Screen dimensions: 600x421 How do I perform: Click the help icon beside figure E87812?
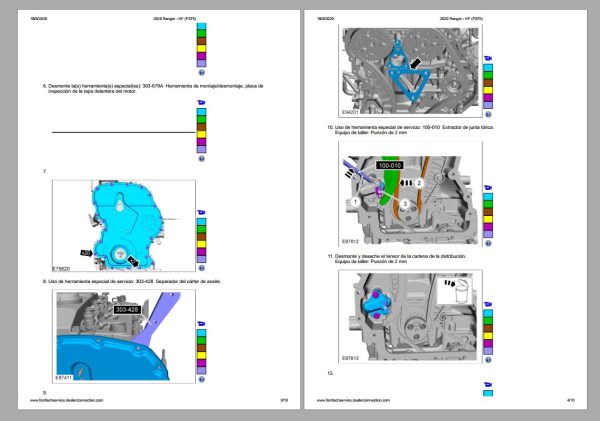click(x=488, y=243)
